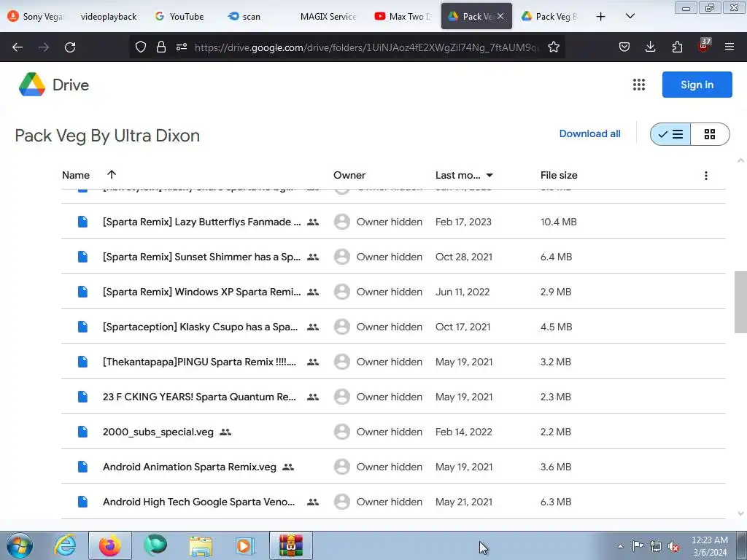
Task: Open the extensions puzzle icon
Action: click(677, 47)
